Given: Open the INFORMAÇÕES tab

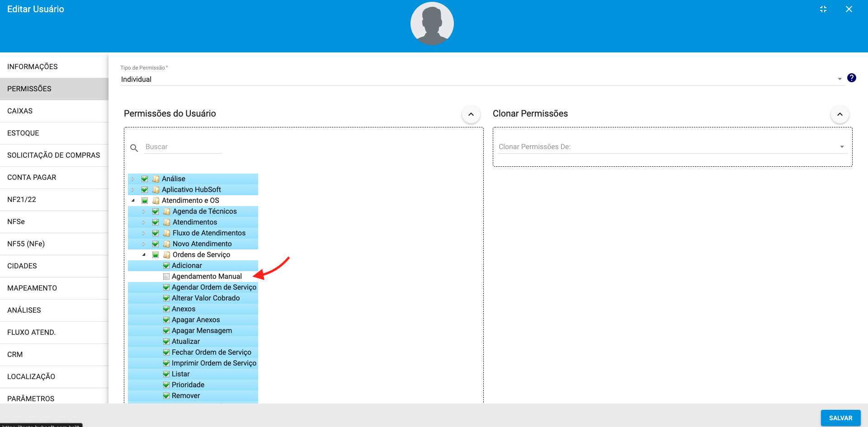Looking at the screenshot, I should tap(54, 66).
